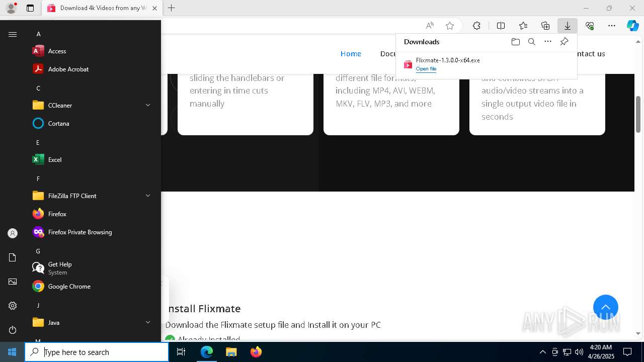Open File Explorer from the taskbar

[231, 352]
